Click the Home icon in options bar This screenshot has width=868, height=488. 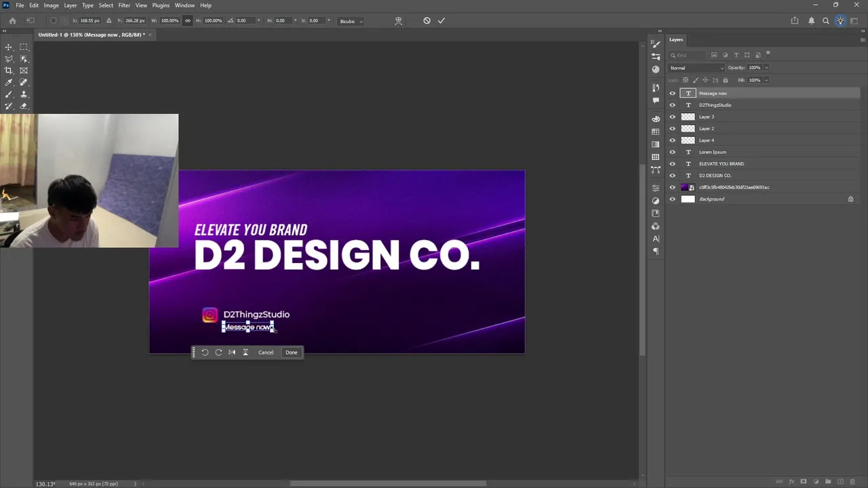[x=12, y=21]
